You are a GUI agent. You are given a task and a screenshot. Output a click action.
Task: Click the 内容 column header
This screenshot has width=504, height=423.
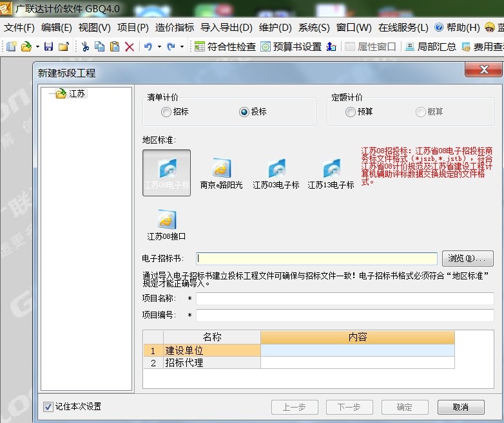coord(358,337)
